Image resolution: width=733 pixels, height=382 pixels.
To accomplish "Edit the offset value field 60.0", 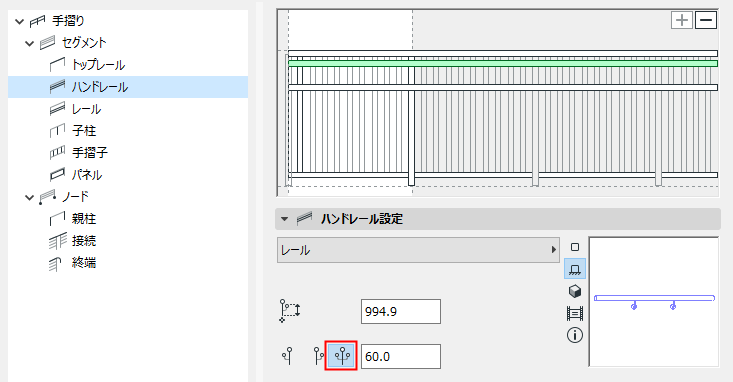I will click(401, 356).
